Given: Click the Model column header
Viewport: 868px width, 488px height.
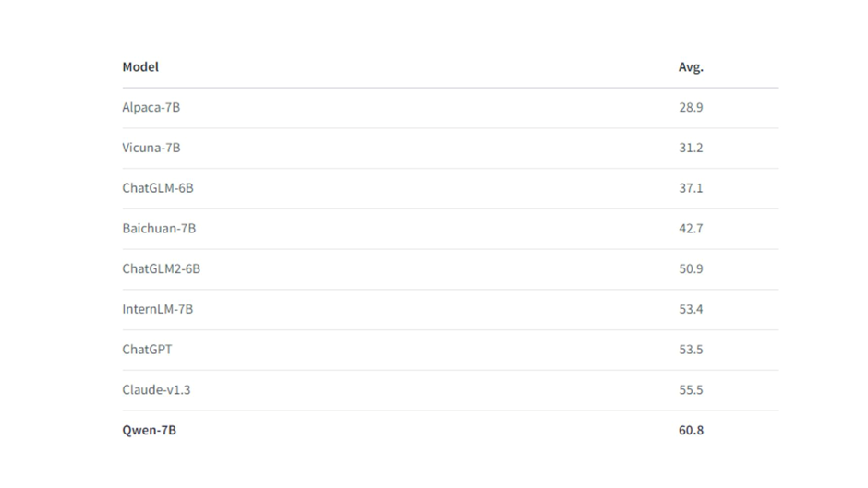Looking at the screenshot, I should coord(140,67).
